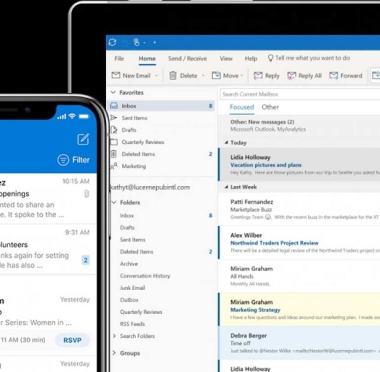Switch to the Other inbox tab
380x372 pixels.
click(270, 107)
